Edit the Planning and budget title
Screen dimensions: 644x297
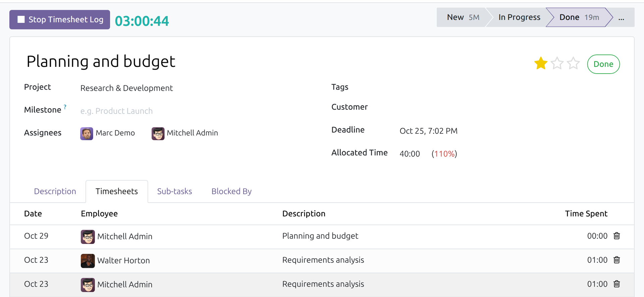coord(101,61)
